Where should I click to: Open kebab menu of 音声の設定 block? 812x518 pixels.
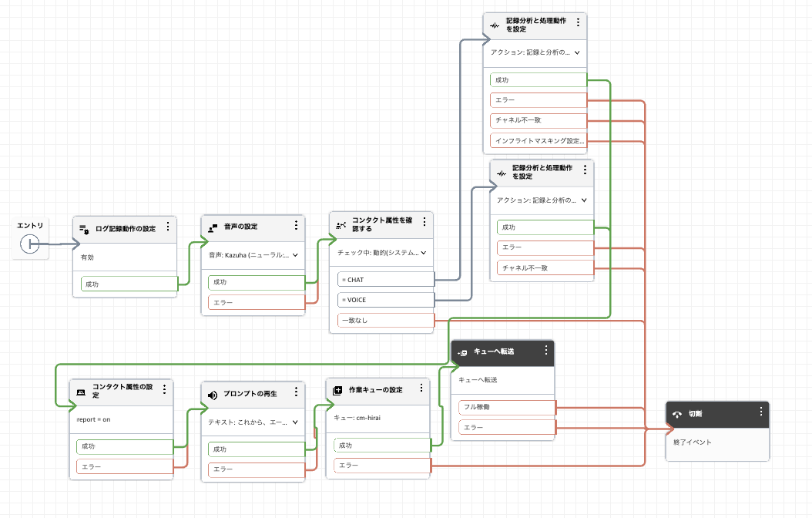click(296, 225)
